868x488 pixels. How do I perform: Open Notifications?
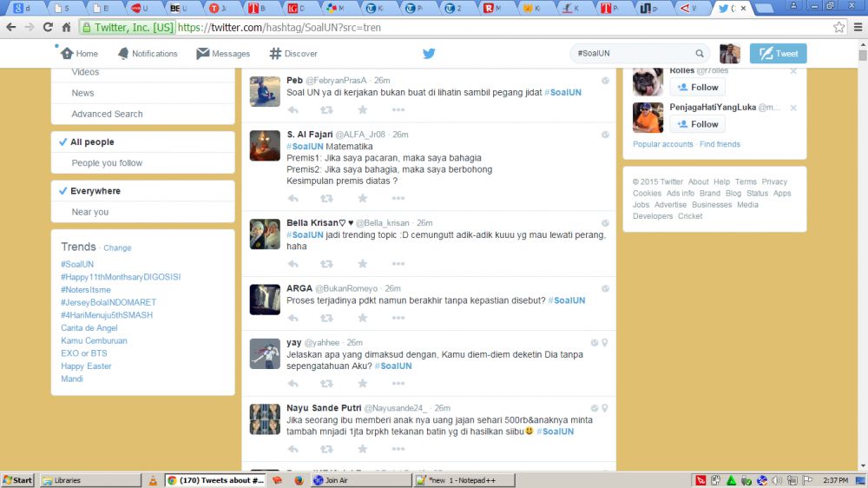pyautogui.click(x=148, y=54)
